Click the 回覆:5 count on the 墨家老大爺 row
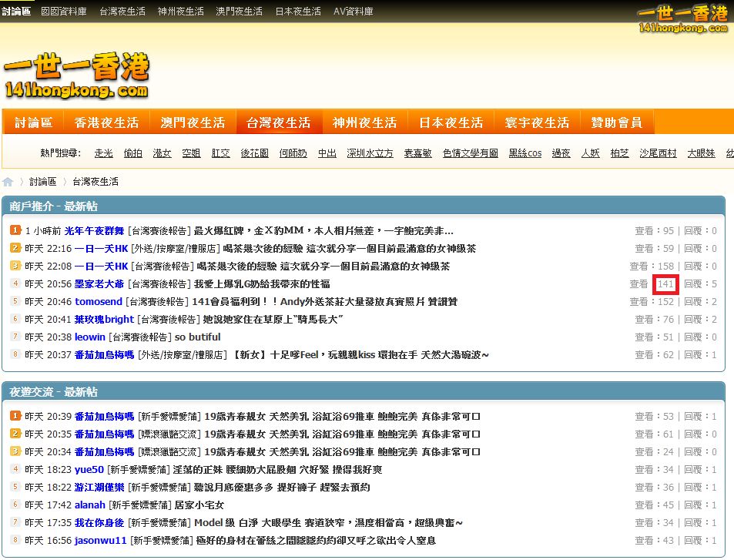 [x=700, y=284]
